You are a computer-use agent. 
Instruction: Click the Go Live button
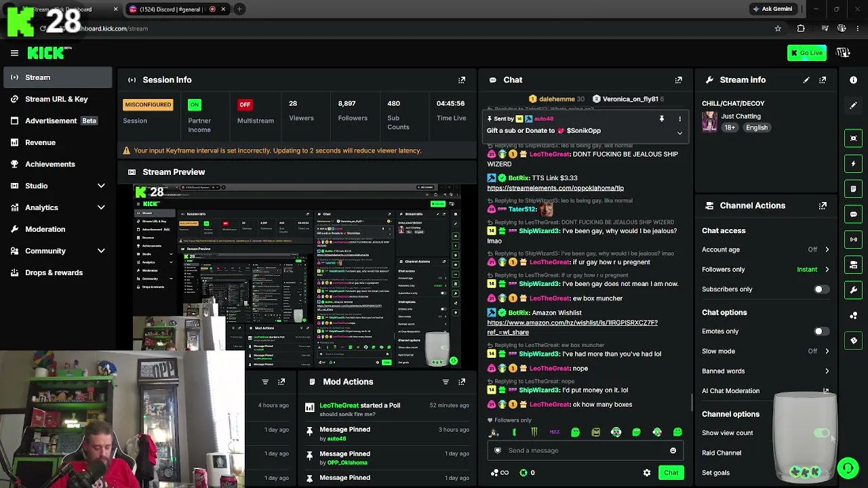point(807,53)
